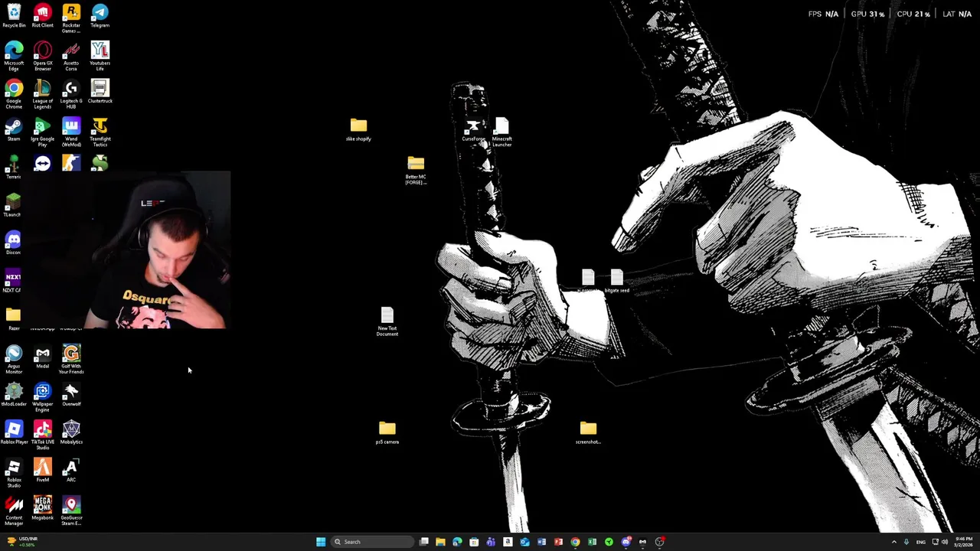
Task: Open Argus Monitor shortcut
Action: coord(14,359)
